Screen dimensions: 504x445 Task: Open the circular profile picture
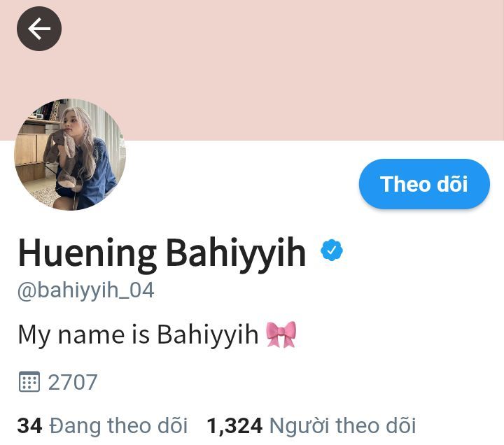coord(70,155)
